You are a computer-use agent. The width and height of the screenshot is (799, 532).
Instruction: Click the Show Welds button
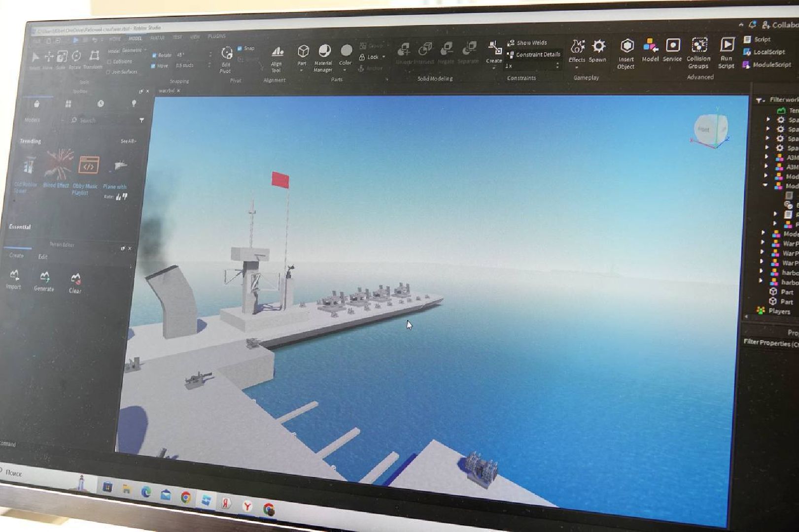pyautogui.click(x=527, y=43)
